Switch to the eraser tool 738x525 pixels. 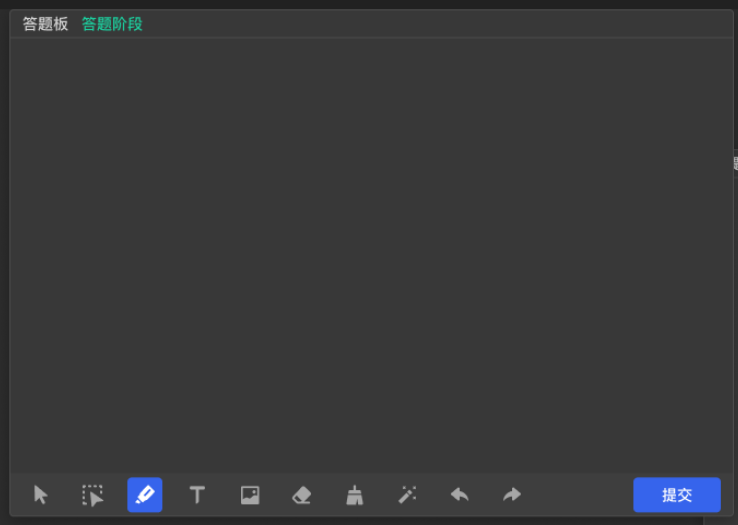302,495
